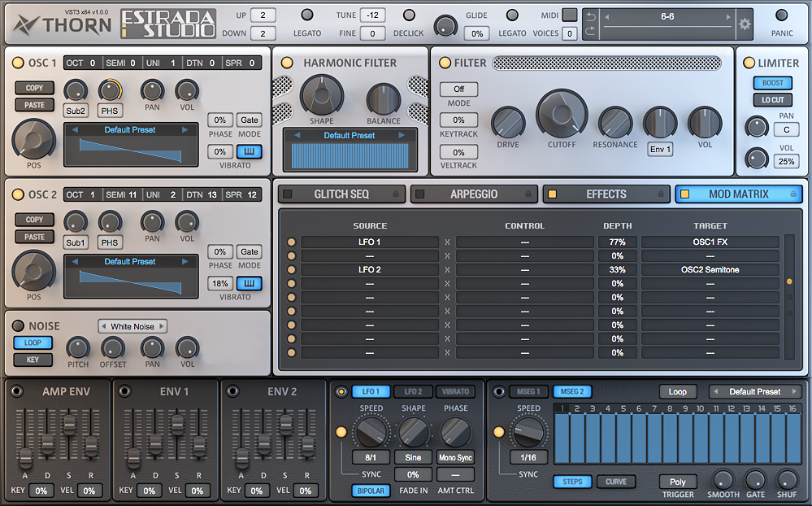The width and height of the screenshot is (812, 506).
Task: Click the OSC 2 PASTE button
Action: pos(34,237)
